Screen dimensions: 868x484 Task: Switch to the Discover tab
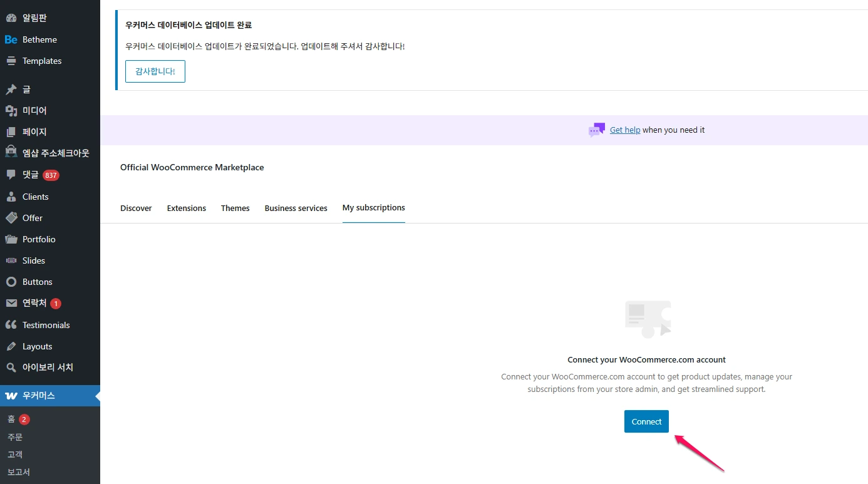coord(136,208)
